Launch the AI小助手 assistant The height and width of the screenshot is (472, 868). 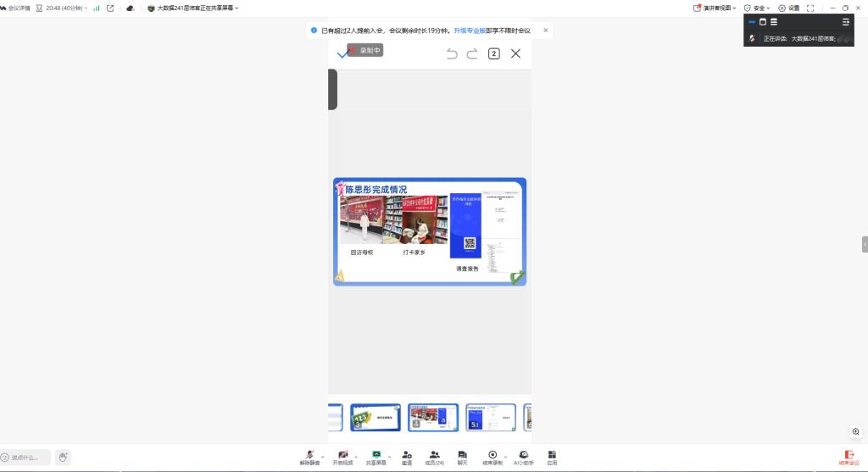524,456
